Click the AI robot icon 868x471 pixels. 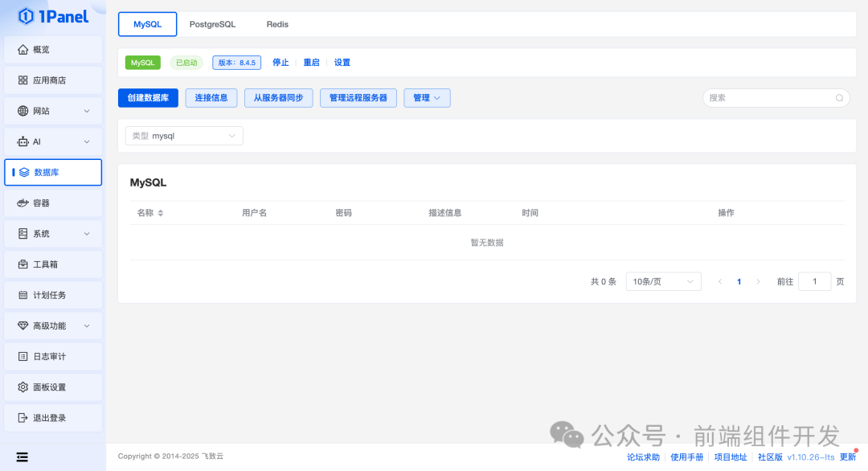pos(23,141)
